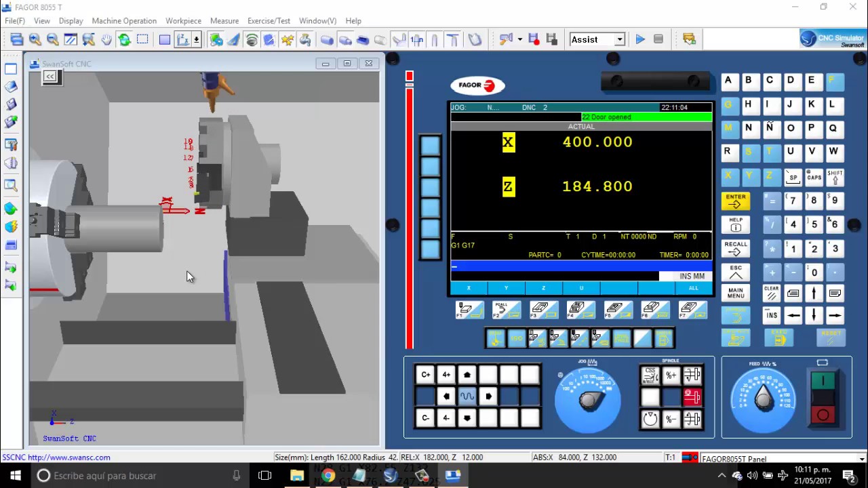Click the page-up key beside CLEAR
Screen dimensions: 868x488
coord(793,293)
